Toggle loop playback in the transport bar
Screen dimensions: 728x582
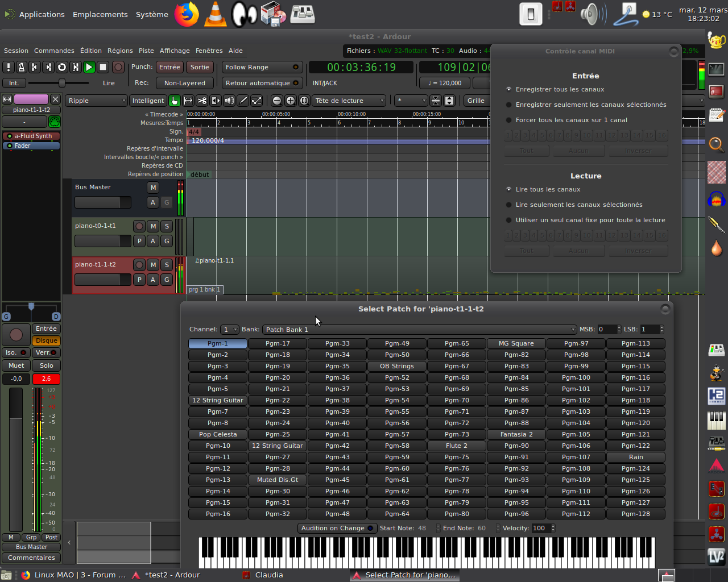tap(62, 67)
